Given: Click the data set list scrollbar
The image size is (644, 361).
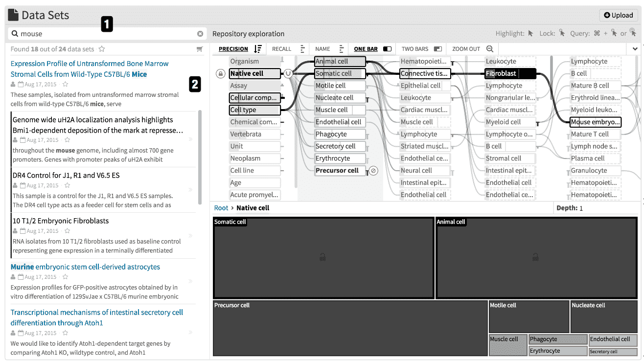Looking at the screenshot, I should point(200,158).
